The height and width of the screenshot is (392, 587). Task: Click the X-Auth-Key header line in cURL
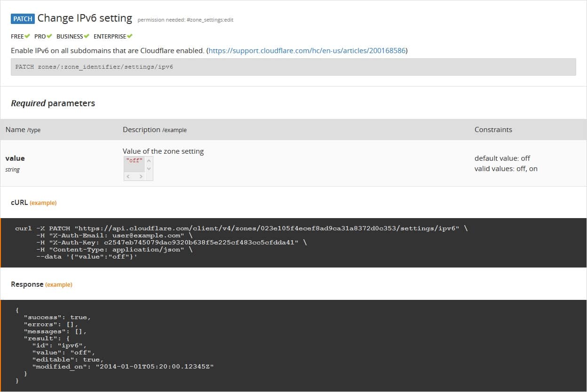point(172,243)
